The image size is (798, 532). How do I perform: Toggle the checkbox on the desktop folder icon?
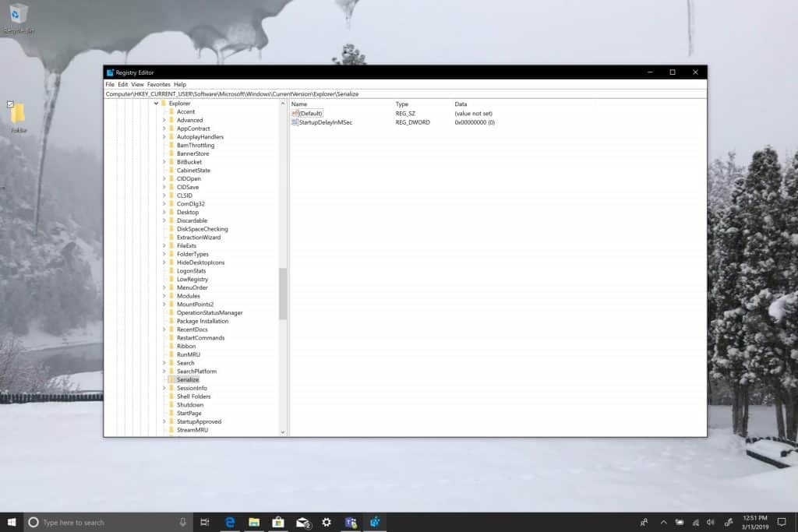[10, 104]
